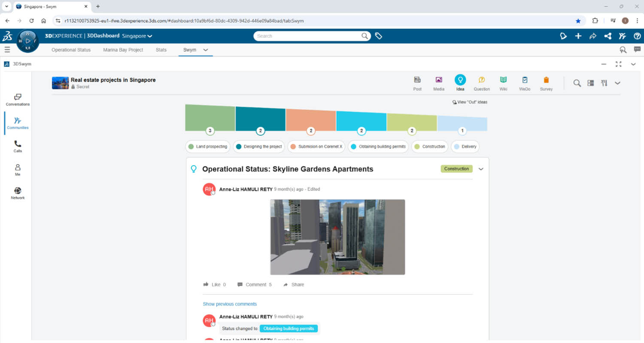Expand the Singapore dashboard dropdown

click(x=150, y=36)
